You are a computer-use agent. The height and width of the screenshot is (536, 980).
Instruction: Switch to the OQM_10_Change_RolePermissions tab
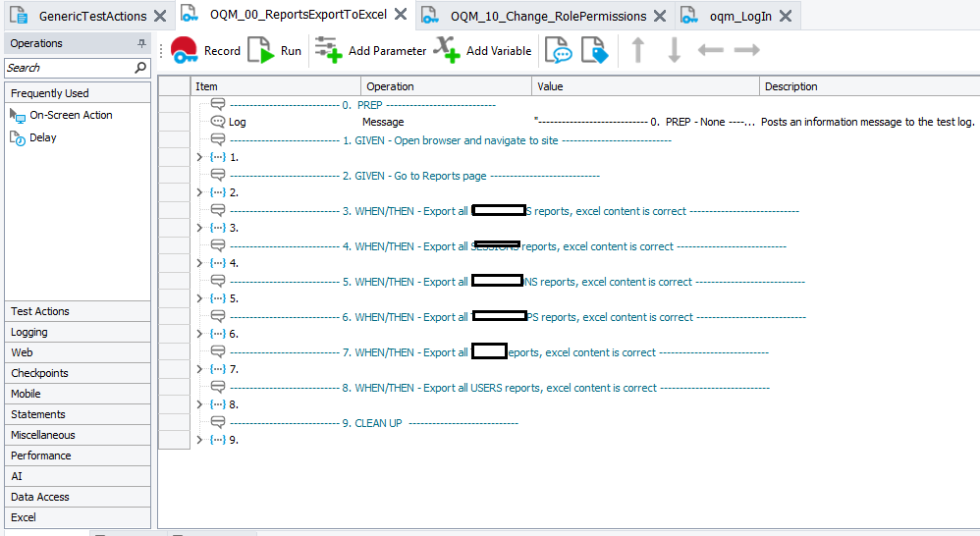(547, 16)
